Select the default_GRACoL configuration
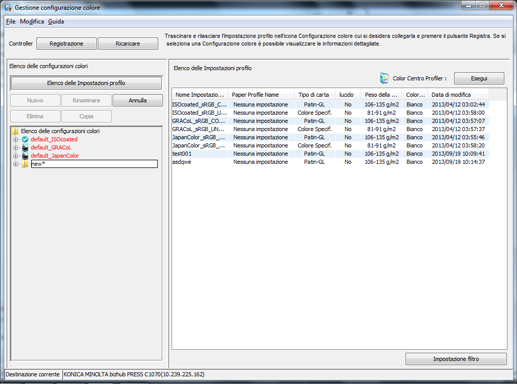This screenshot has height=384, width=517. [x=51, y=148]
